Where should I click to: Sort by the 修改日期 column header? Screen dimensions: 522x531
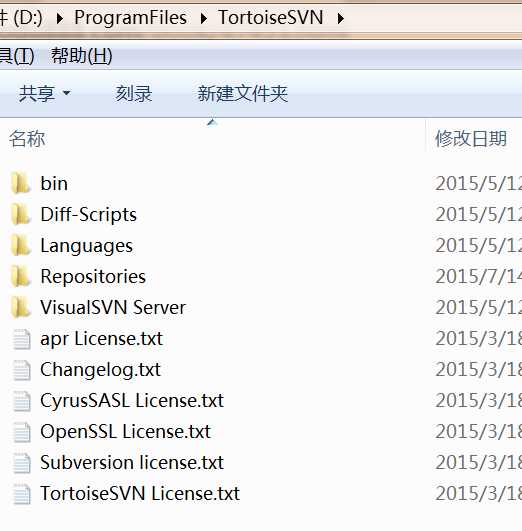[x=471, y=139]
